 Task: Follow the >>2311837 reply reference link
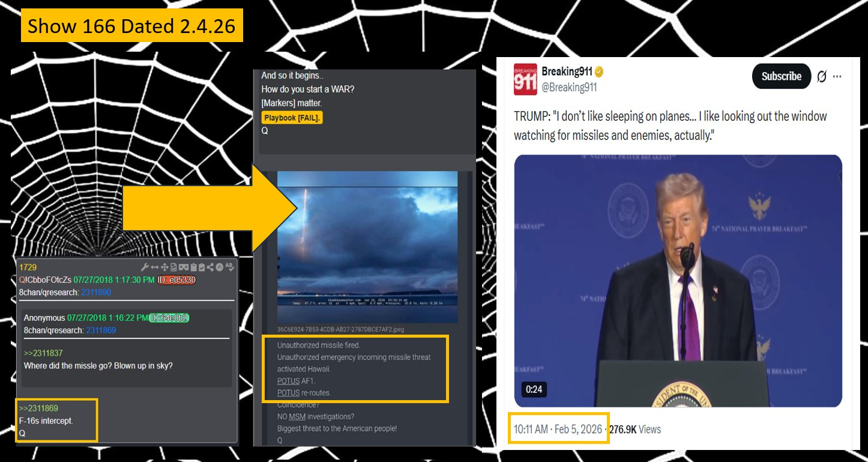point(43,353)
